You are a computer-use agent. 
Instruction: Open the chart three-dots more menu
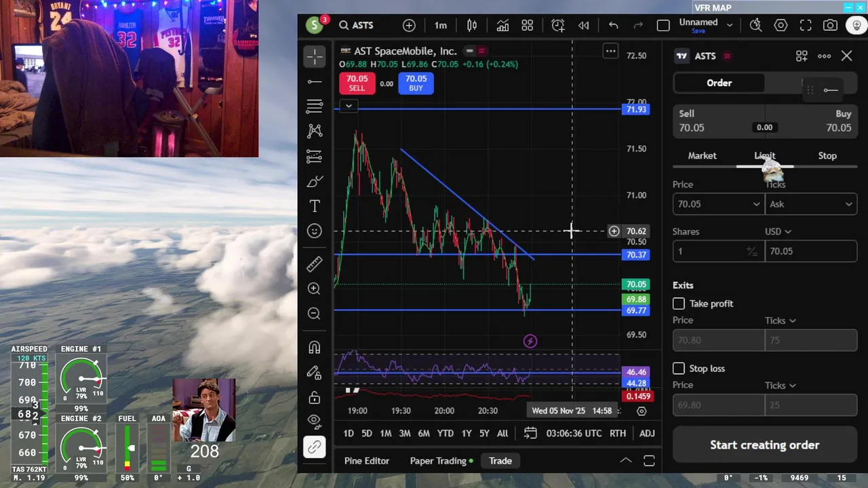(x=611, y=51)
